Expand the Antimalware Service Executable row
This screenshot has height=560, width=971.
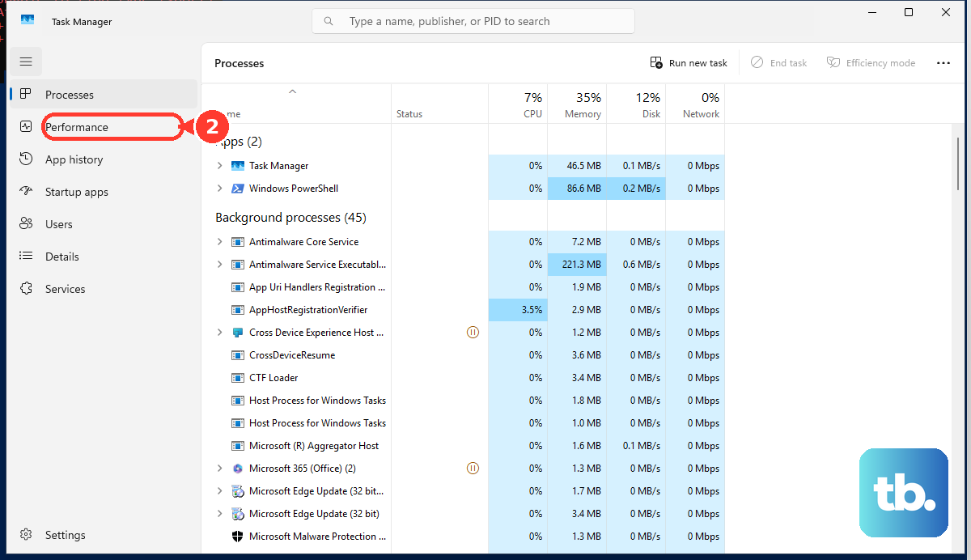[x=219, y=265]
